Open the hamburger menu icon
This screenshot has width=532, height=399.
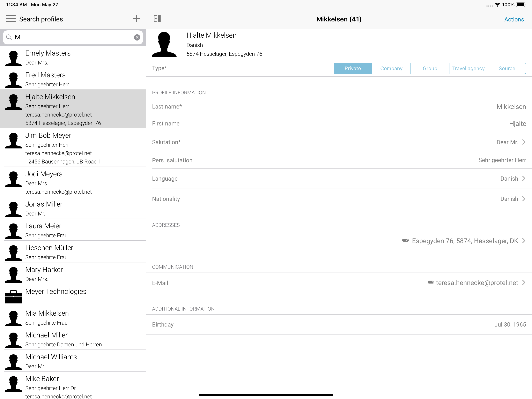(11, 19)
